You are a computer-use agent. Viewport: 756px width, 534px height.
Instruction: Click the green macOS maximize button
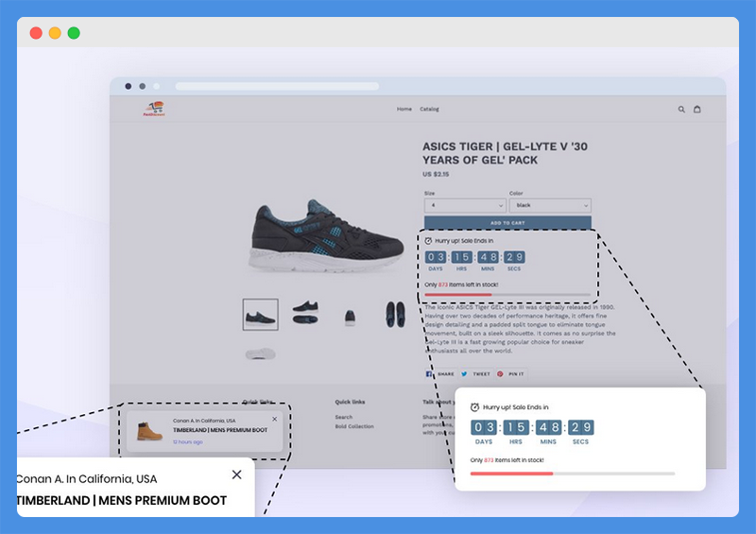[x=74, y=33]
